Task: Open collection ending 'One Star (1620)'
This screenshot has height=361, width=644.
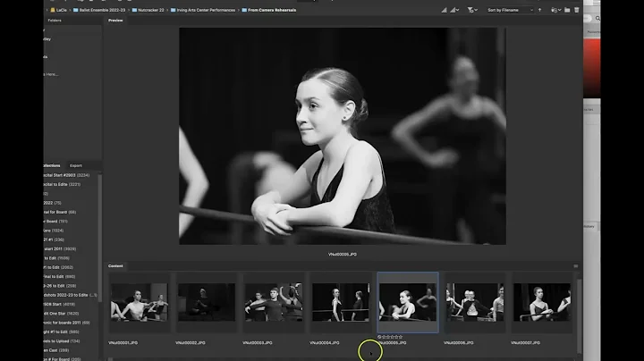Action: pyautogui.click(x=61, y=314)
